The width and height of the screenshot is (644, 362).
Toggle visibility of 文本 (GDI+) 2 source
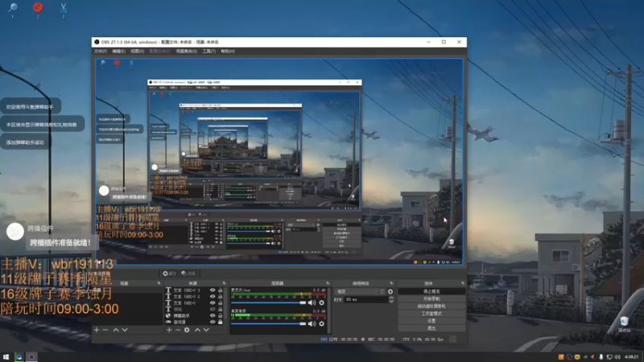tap(213, 296)
